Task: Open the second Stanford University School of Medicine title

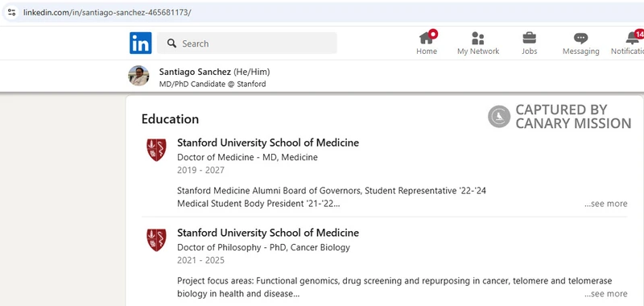Action: click(x=268, y=233)
